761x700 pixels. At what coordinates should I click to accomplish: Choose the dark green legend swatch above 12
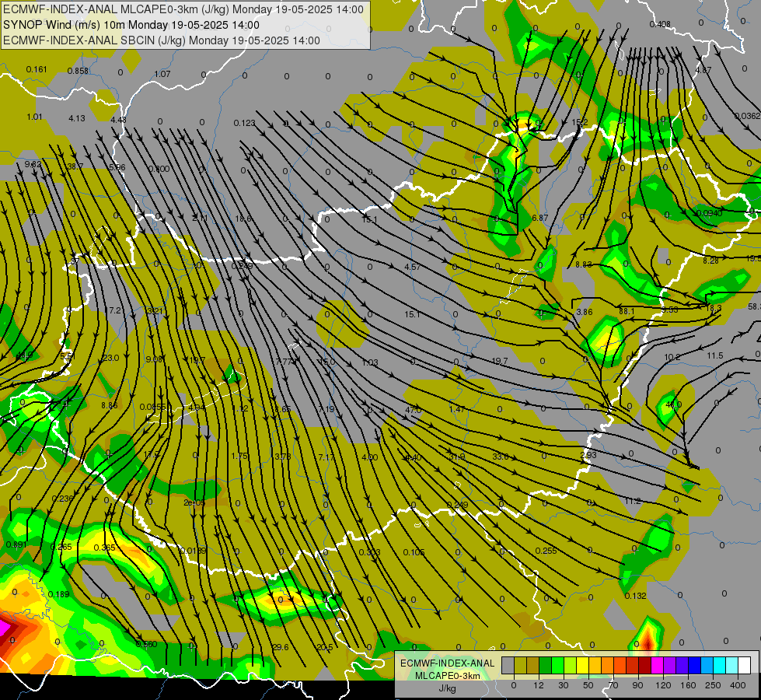[546, 666]
